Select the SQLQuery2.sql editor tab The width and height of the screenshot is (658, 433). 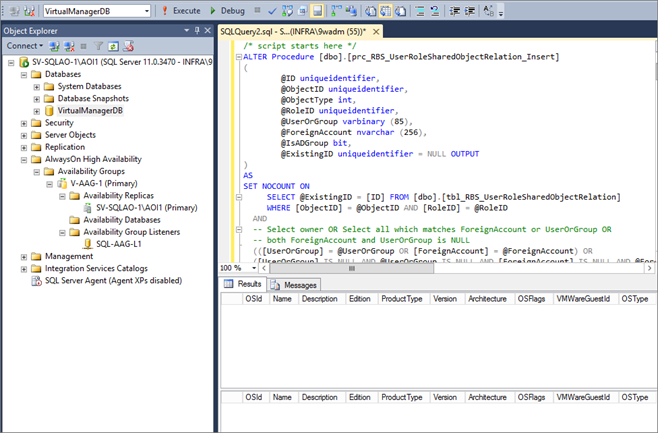tap(293, 31)
